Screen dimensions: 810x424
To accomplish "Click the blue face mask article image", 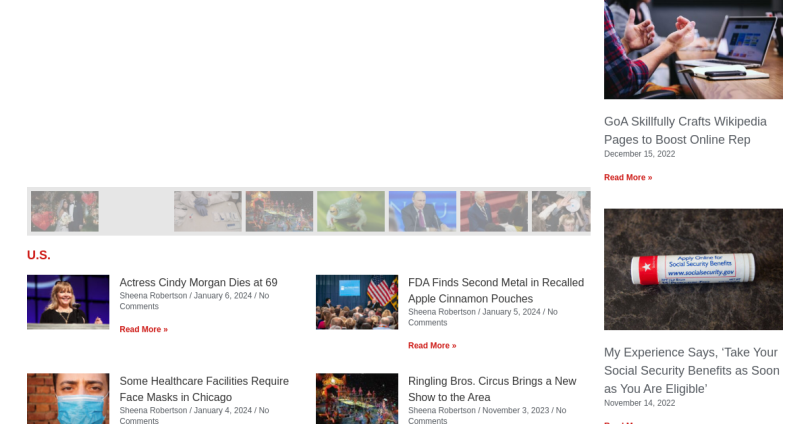I will point(68,399).
